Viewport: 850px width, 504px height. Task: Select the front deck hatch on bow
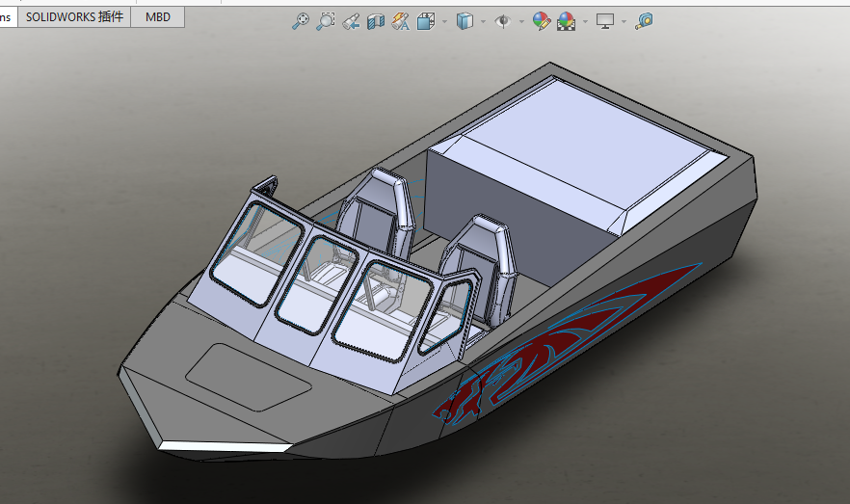click(249, 375)
